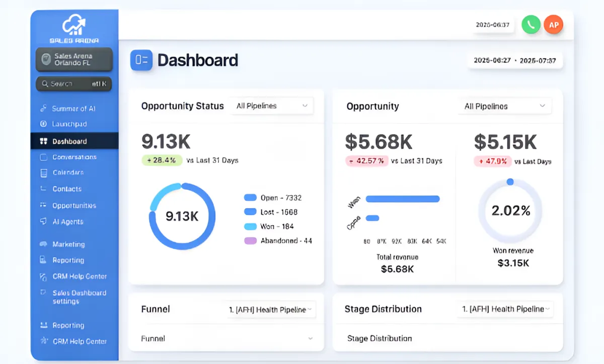Screen dimensions: 604x364
Task: Click the Conversations sidebar icon
Action: point(43,157)
